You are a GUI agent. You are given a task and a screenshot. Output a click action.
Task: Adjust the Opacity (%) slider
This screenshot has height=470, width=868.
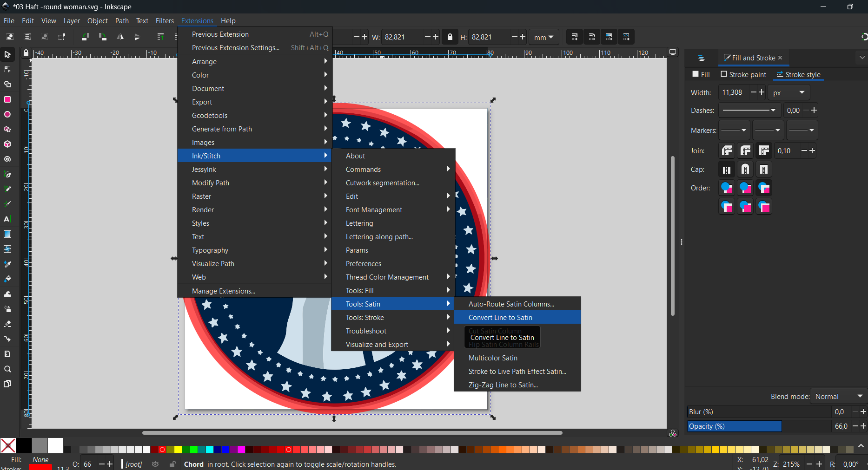759,426
